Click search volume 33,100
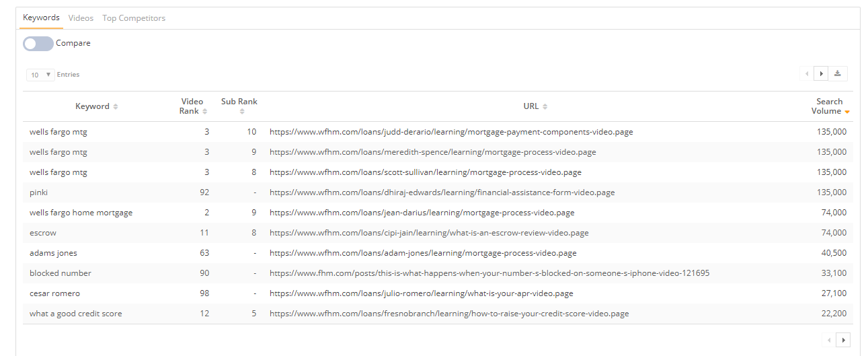 [834, 273]
